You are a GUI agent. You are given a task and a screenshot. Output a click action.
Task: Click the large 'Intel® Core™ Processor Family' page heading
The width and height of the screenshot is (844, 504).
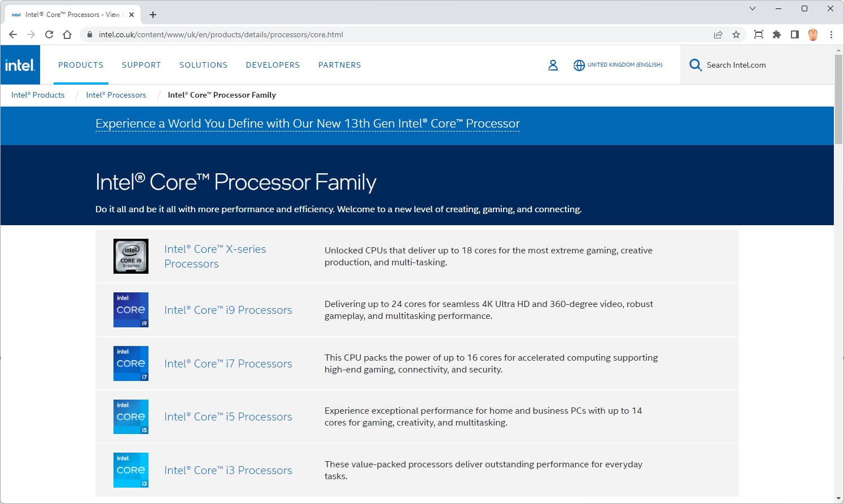pyautogui.click(x=236, y=182)
